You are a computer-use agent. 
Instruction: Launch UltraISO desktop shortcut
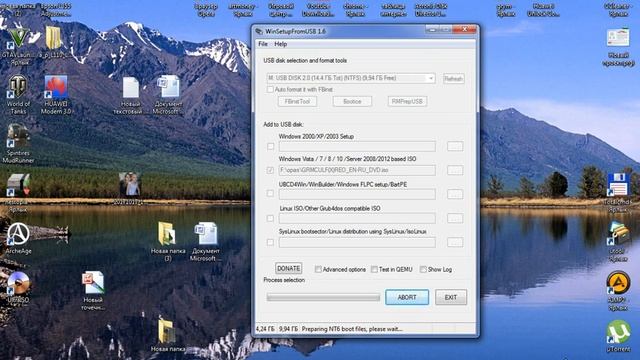18,283
